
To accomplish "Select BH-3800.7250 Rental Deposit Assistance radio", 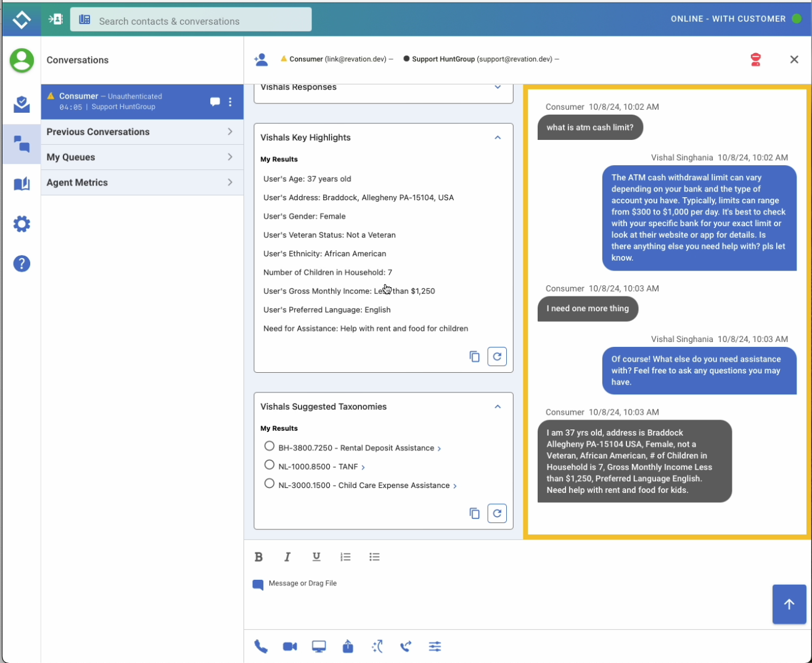I will [x=269, y=446].
